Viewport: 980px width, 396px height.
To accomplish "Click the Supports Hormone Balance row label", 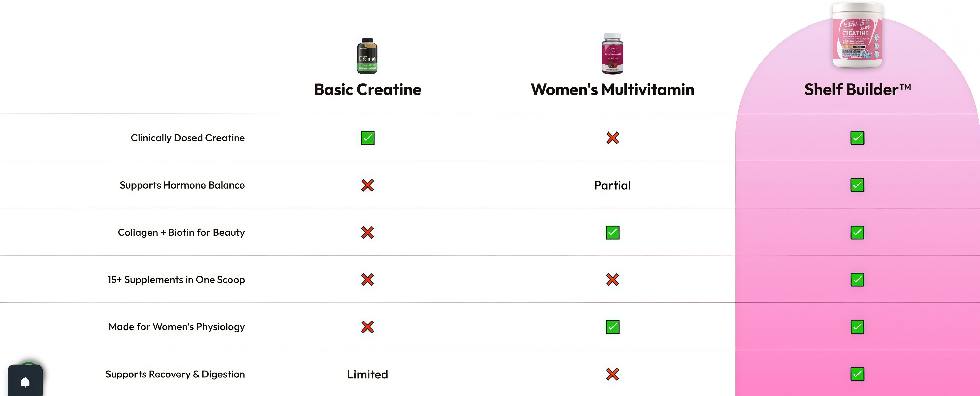I will click(182, 185).
